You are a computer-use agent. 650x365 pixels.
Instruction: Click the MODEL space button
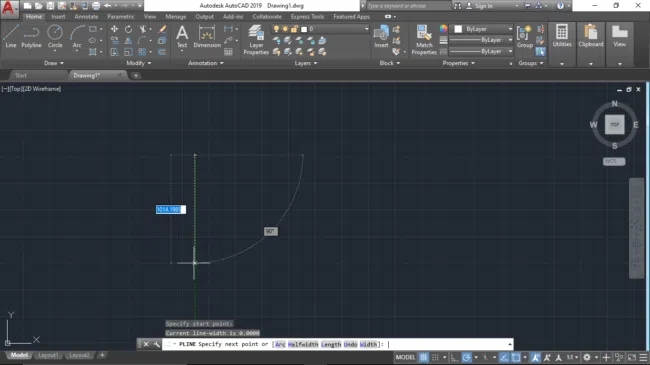(x=405, y=357)
